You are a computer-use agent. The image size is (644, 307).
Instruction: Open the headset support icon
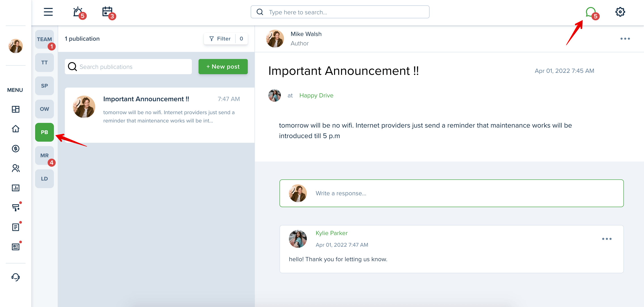(15, 277)
